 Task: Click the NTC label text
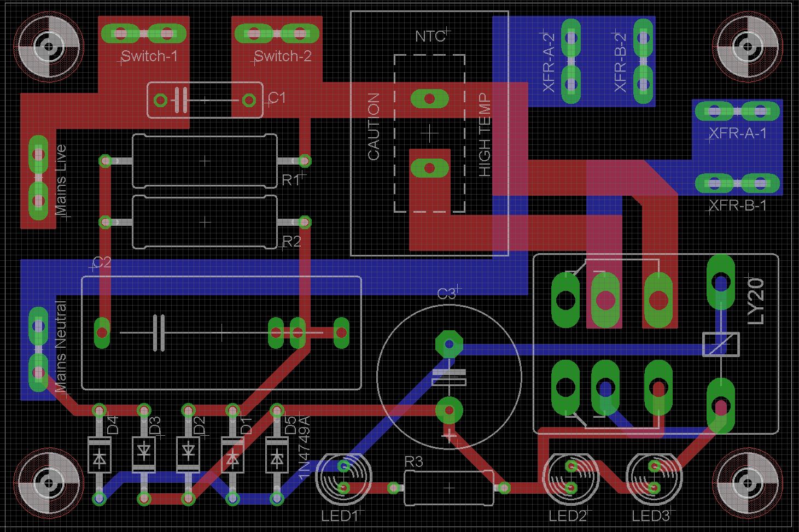[x=430, y=37]
